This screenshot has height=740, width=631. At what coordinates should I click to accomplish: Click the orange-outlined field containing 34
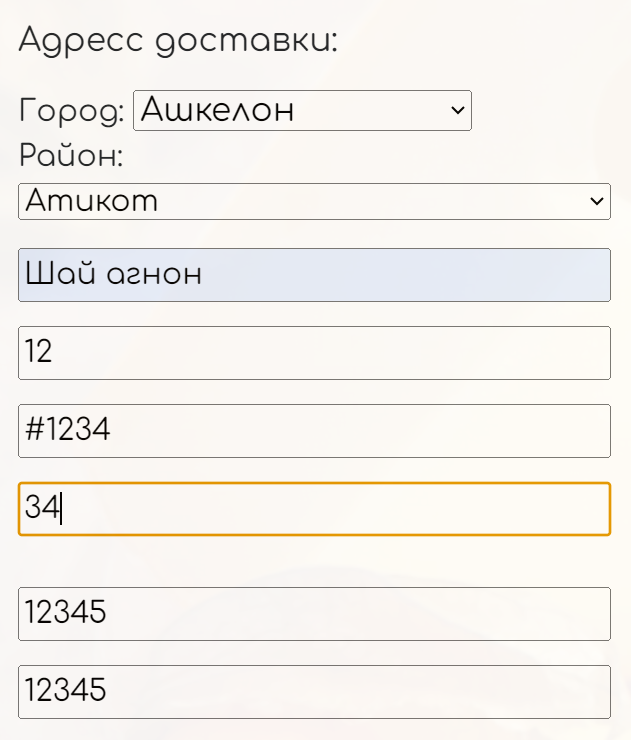click(x=313, y=509)
